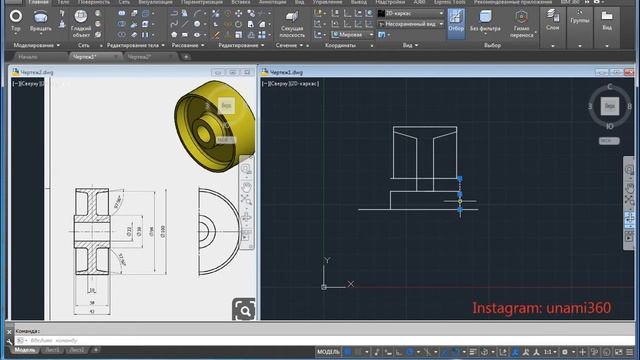The image size is (640, 360).
Task: Toggle annotation visibility blue status icon
Action: click(516, 352)
